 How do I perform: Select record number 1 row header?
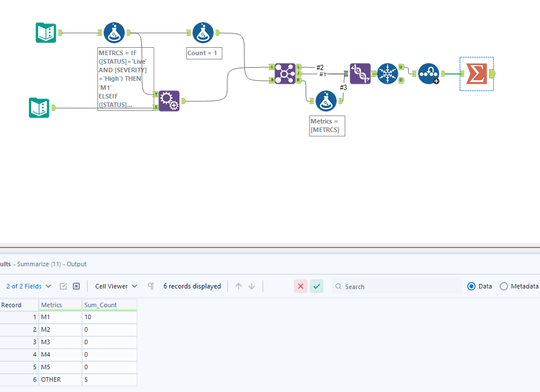[19, 317]
